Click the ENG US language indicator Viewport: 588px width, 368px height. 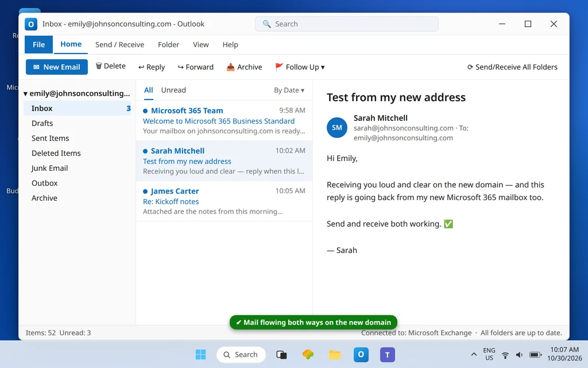tap(489, 354)
